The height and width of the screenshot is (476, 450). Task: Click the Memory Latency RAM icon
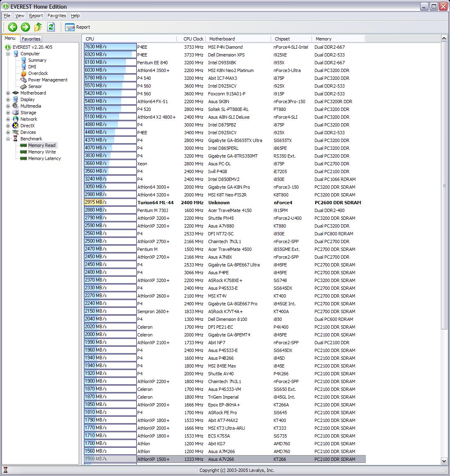(23, 158)
